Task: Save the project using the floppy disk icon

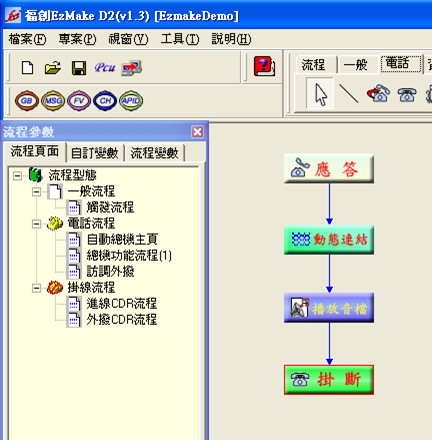Action: (x=79, y=68)
